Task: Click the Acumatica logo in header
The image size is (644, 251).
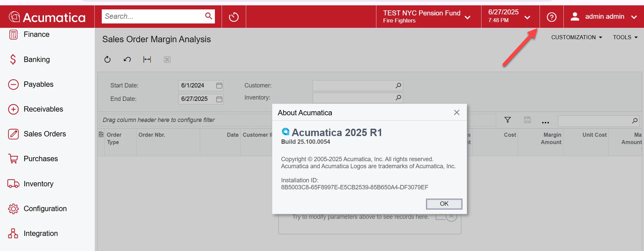Action: pos(47,17)
